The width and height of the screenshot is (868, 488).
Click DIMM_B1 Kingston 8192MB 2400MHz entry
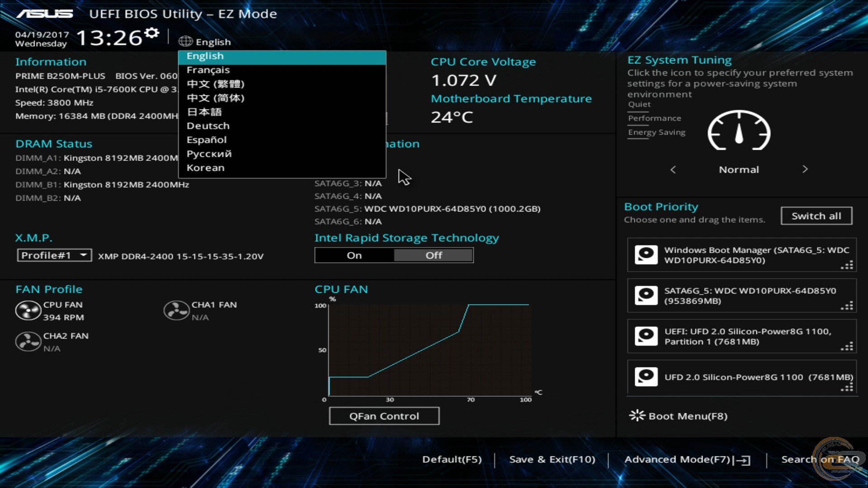pyautogui.click(x=102, y=185)
